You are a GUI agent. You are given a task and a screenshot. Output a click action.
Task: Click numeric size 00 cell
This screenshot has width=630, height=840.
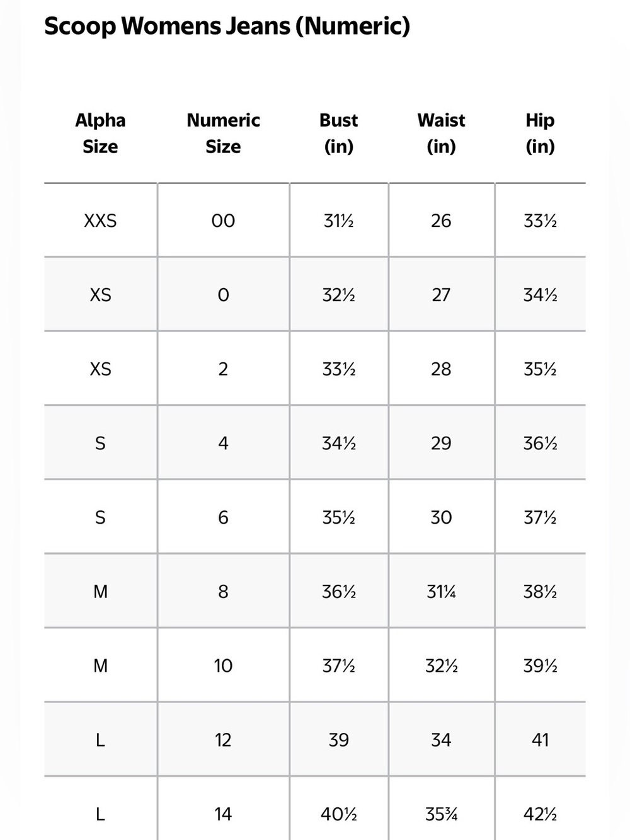tap(223, 221)
